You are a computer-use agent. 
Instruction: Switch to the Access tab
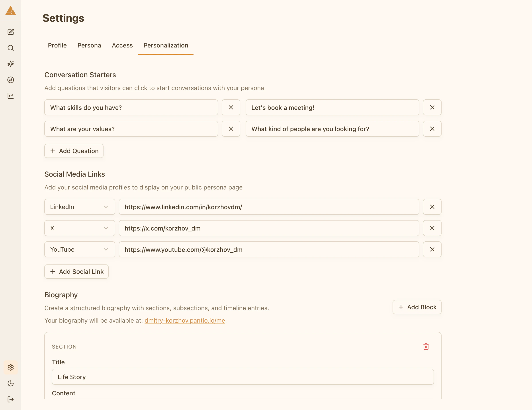tap(122, 45)
